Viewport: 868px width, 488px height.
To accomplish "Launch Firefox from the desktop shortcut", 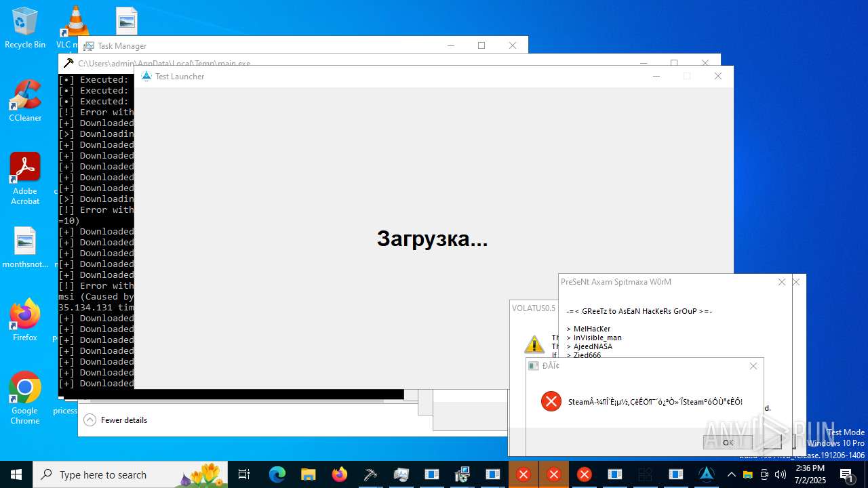I will point(25,320).
